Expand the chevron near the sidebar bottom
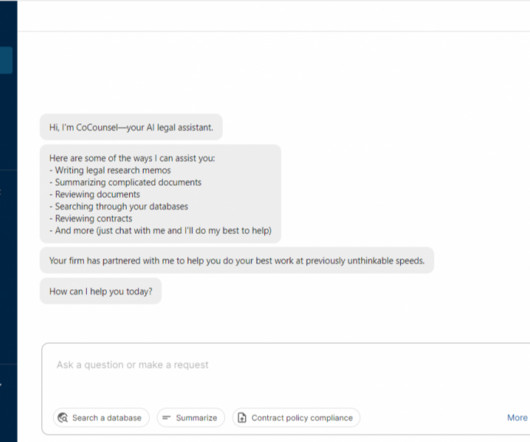 (1, 384)
